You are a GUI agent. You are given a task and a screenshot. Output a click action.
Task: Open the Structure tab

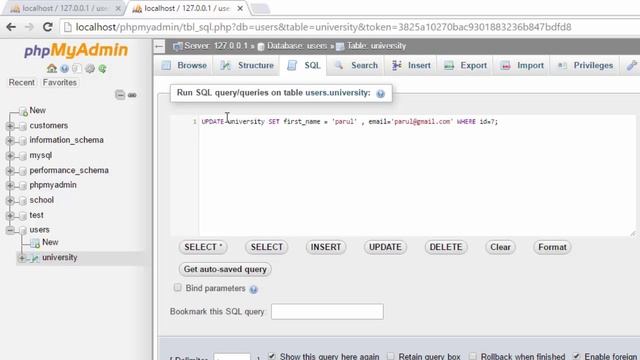(x=247, y=65)
